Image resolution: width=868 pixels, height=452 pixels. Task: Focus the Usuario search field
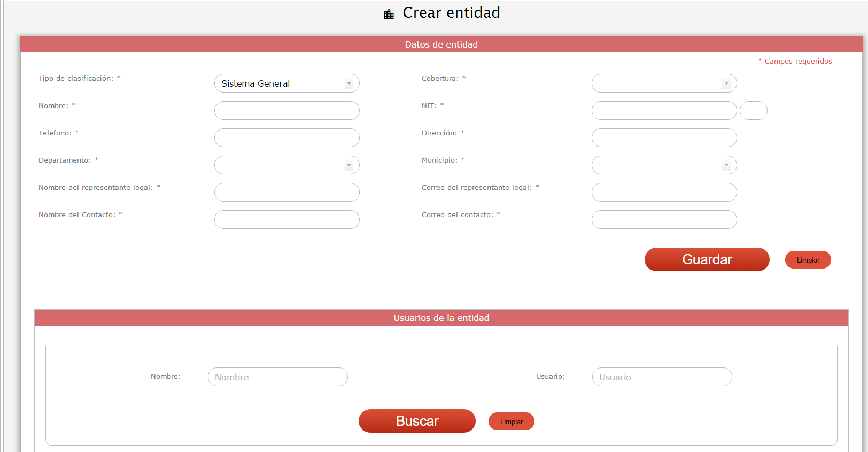[662, 377]
